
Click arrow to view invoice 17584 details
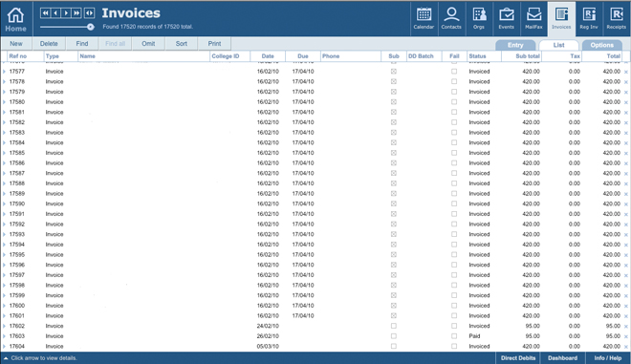pos(4,142)
